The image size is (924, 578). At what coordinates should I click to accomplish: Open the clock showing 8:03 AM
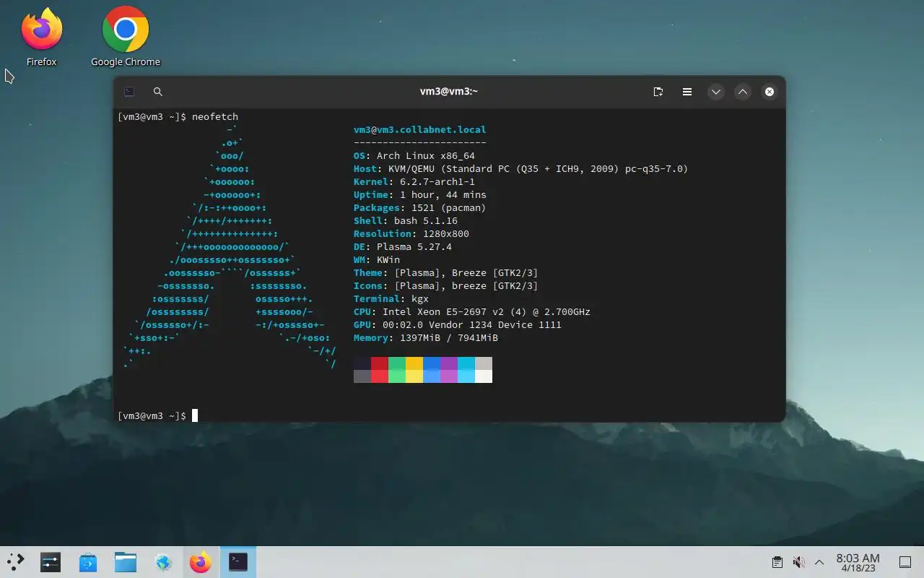coord(858,562)
